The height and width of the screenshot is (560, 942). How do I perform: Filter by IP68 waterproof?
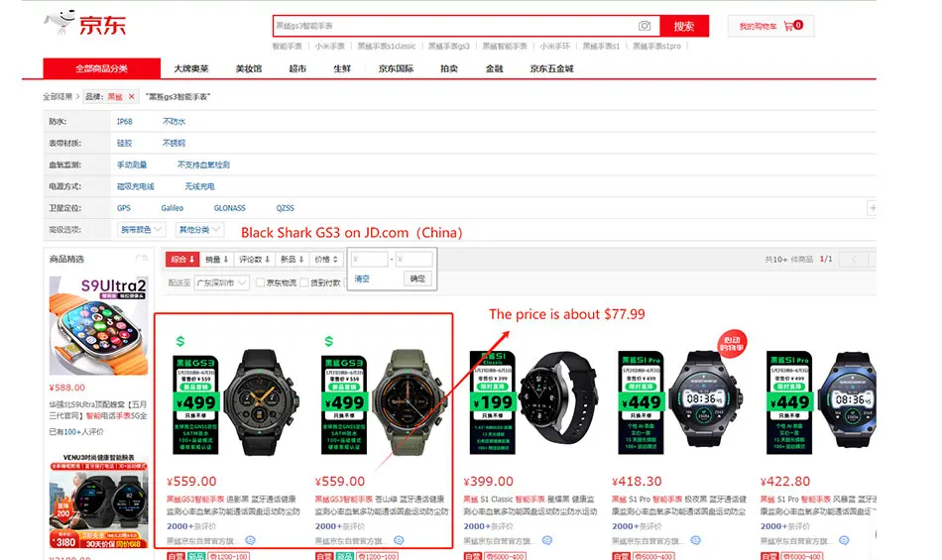click(x=124, y=121)
